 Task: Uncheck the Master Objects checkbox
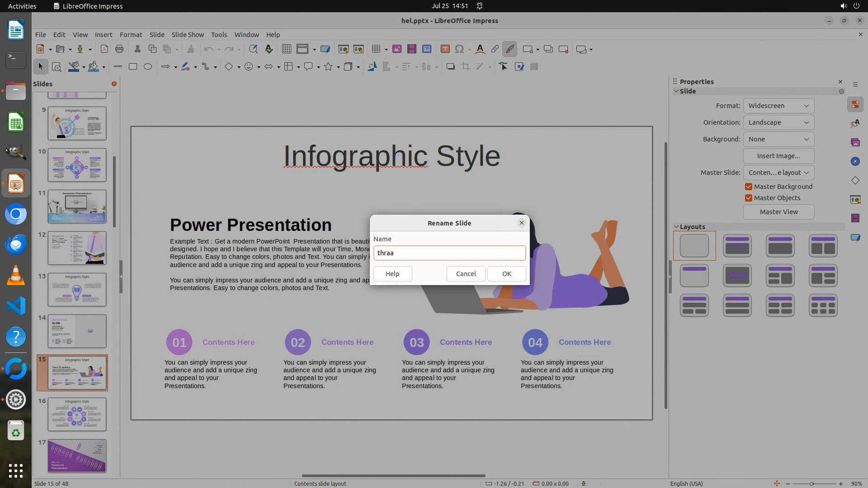749,198
